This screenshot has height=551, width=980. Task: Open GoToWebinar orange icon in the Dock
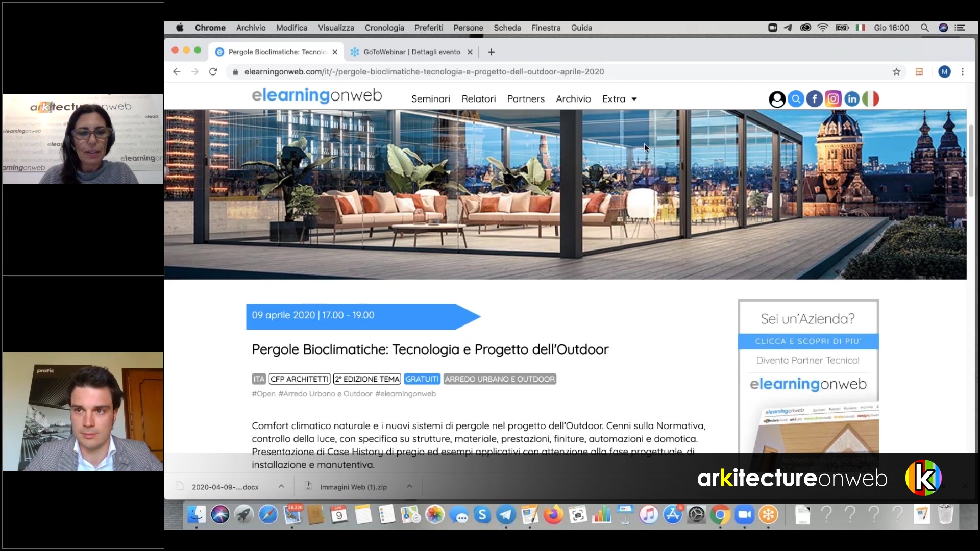pyautogui.click(x=768, y=515)
